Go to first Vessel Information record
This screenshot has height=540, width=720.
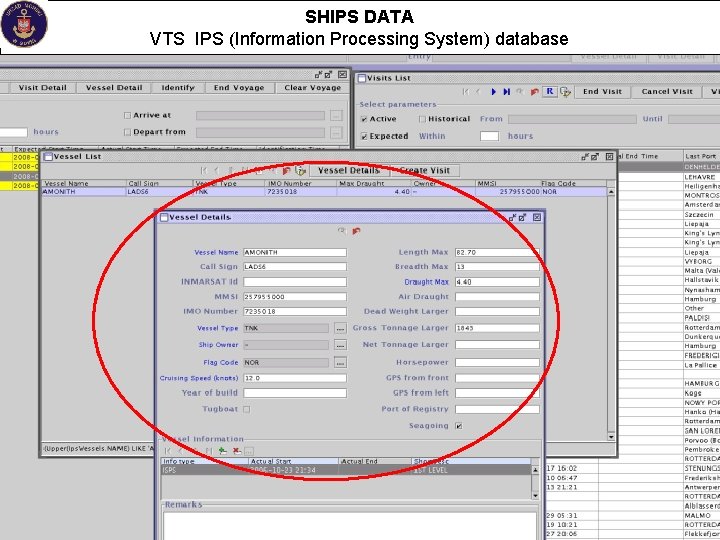point(168,451)
